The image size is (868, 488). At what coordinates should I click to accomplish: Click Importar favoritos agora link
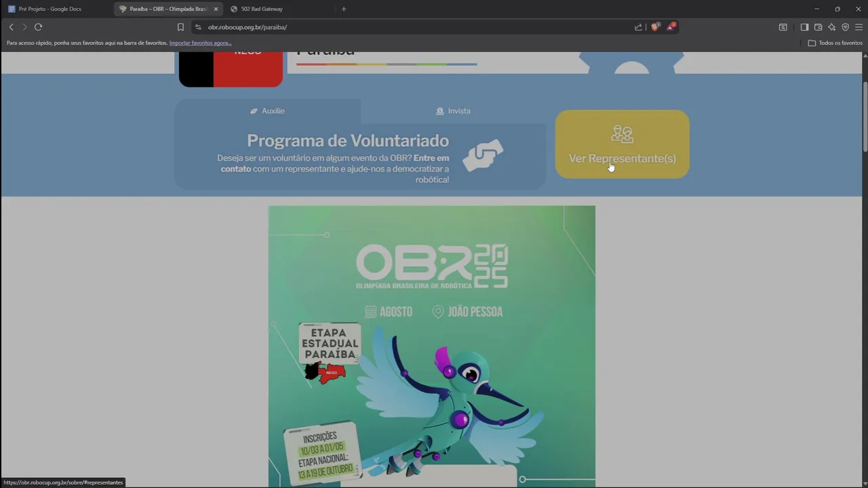point(200,43)
